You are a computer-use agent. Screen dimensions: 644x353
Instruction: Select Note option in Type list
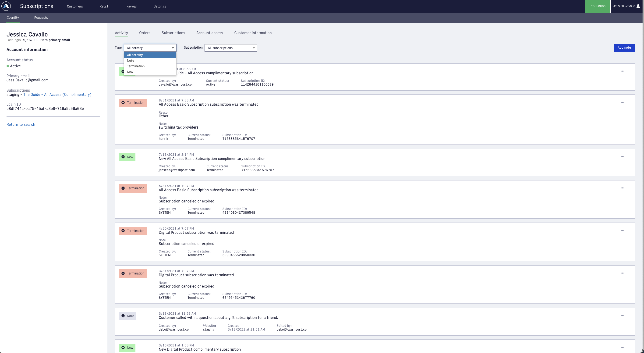pos(150,61)
